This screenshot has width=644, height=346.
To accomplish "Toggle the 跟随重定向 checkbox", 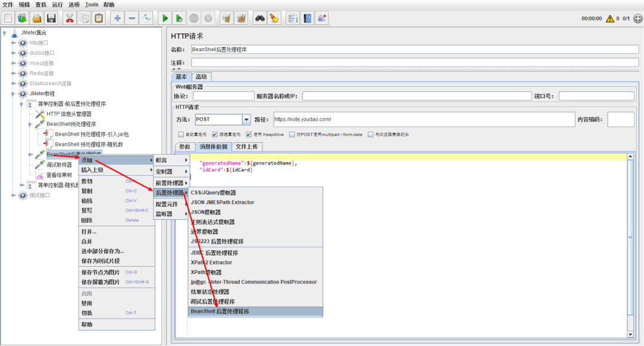I will click(215, 135).
